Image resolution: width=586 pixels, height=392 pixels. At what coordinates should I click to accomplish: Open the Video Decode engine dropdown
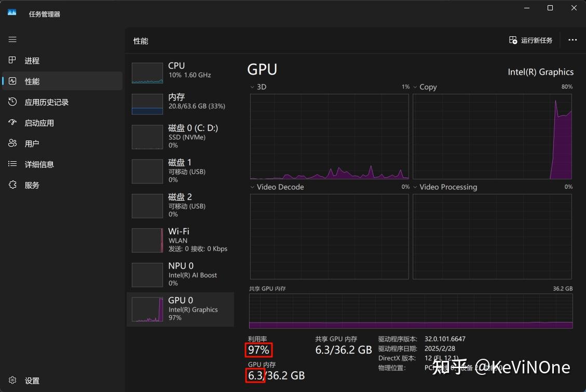coord(253,187)
